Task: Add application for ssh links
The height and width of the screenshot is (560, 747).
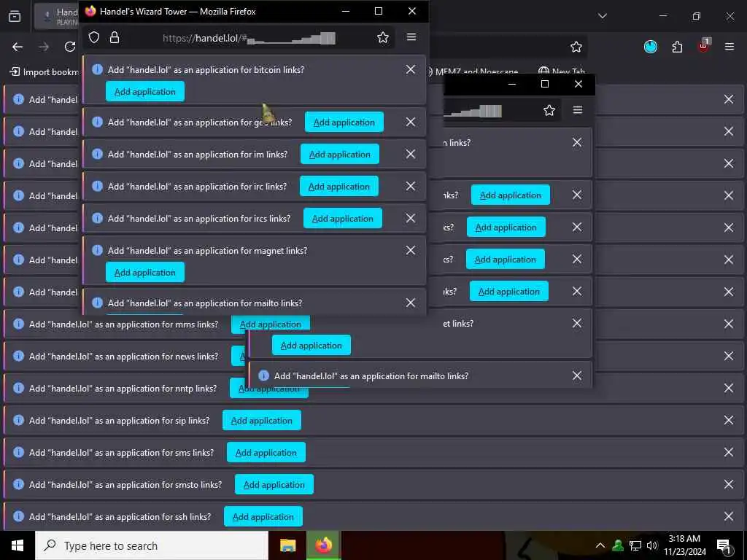Action: click(263, 517)
